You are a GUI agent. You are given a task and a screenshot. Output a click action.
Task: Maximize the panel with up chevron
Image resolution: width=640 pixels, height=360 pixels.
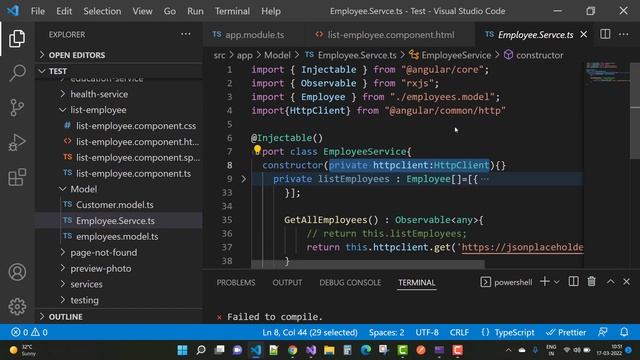[610, 282]
